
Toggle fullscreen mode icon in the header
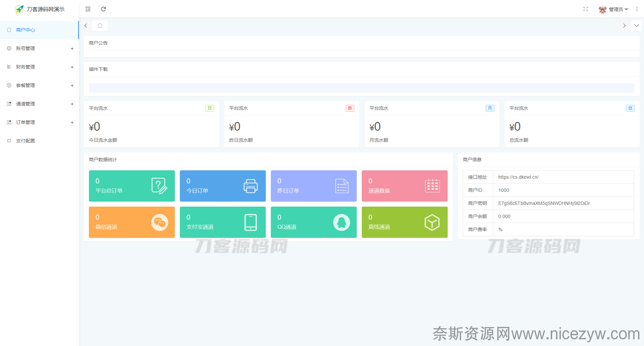[x=586, y=9]
